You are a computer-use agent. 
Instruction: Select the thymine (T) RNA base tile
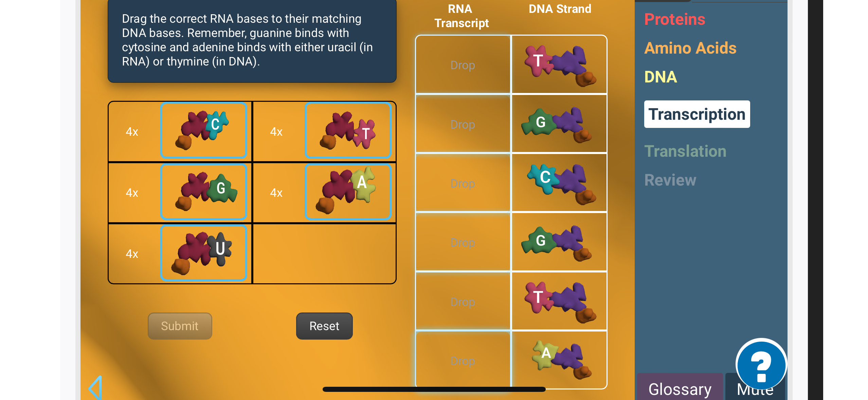(x=348, y=131)
